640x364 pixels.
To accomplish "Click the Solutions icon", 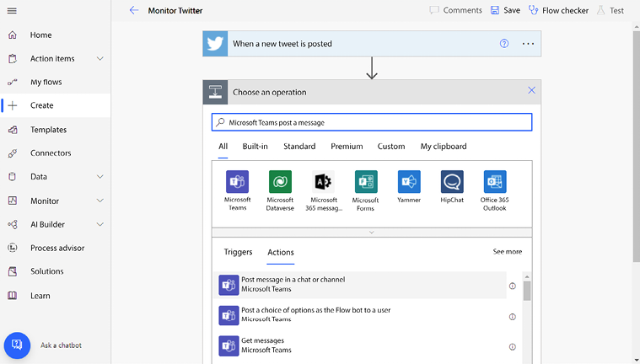I will (x=13, y=271).
